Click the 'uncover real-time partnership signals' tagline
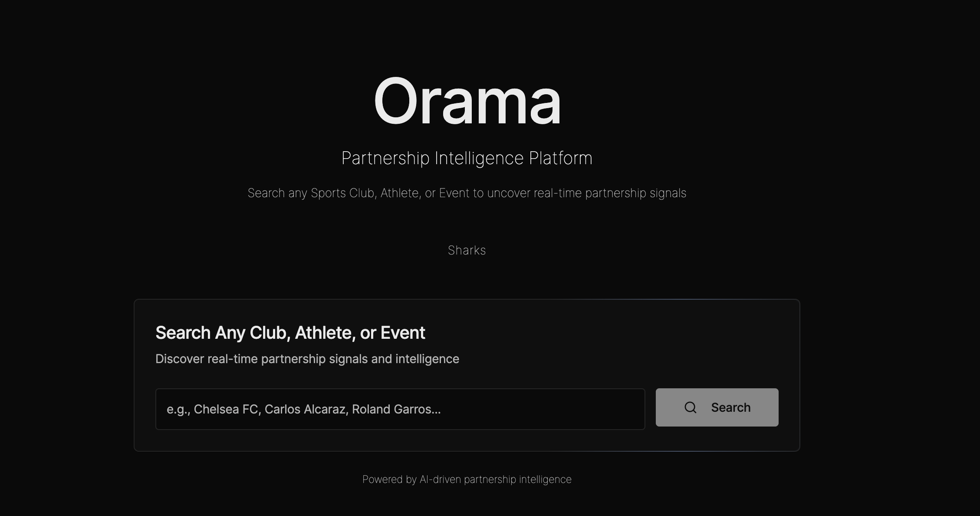The image size is (980, 516). coord(586,193)
